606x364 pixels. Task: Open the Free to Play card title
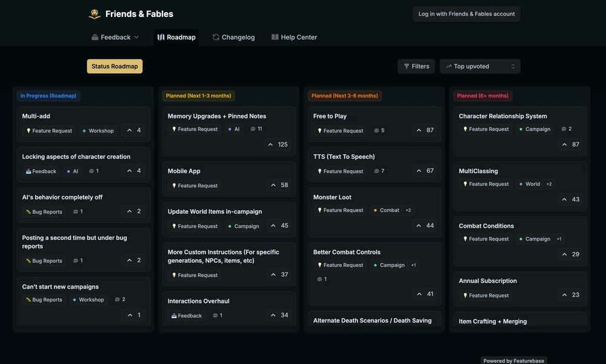(x=330, y=116)
